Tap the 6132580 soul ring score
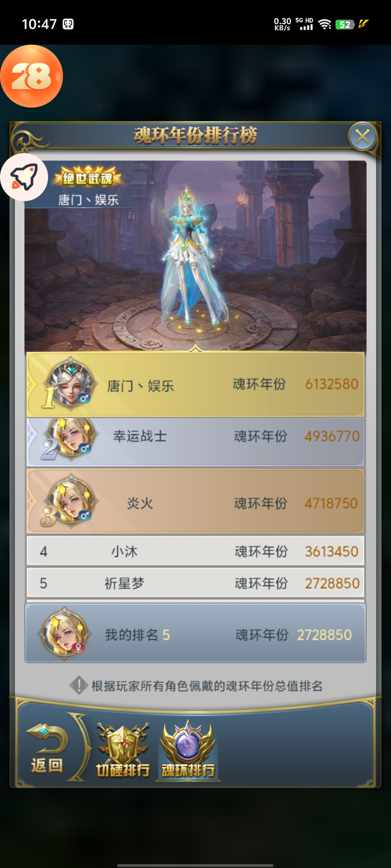391x868 pixels. coord(331,384)
